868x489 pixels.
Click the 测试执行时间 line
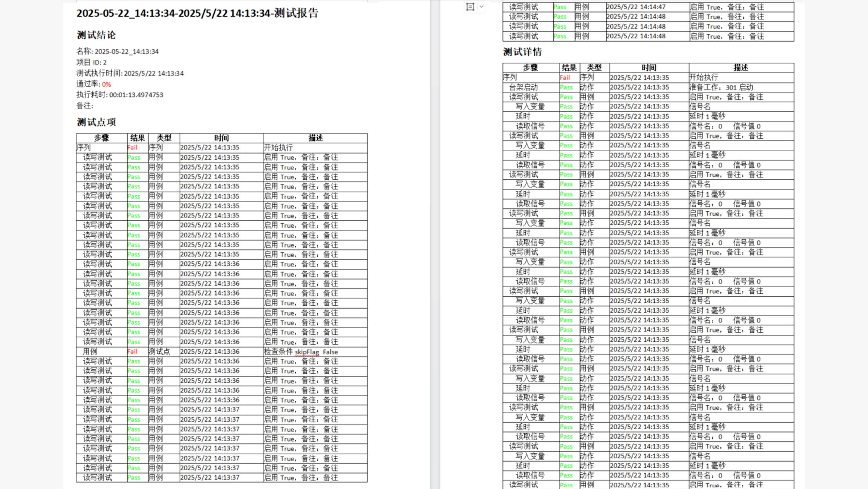coord(130,73)
